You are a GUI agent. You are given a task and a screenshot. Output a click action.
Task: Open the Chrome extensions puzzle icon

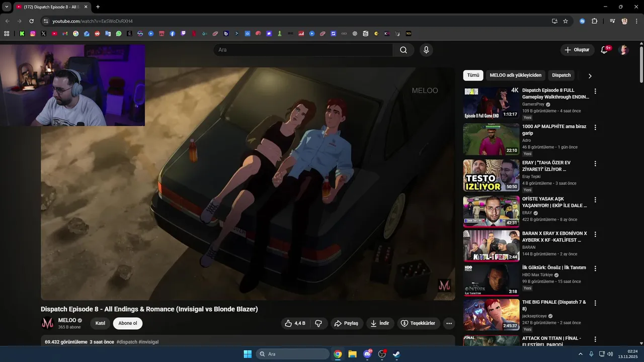click(x=594, y=21)
